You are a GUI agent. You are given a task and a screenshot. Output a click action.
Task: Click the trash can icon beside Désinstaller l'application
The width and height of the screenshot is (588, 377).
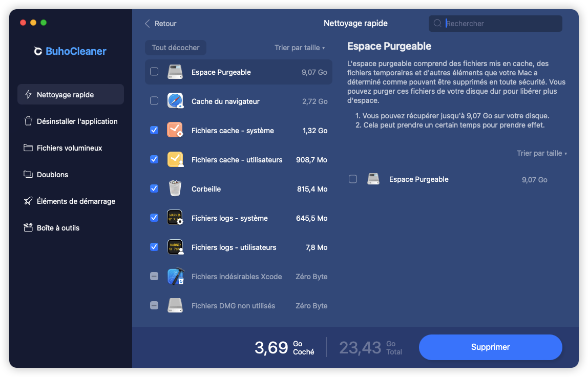point(28,121)
